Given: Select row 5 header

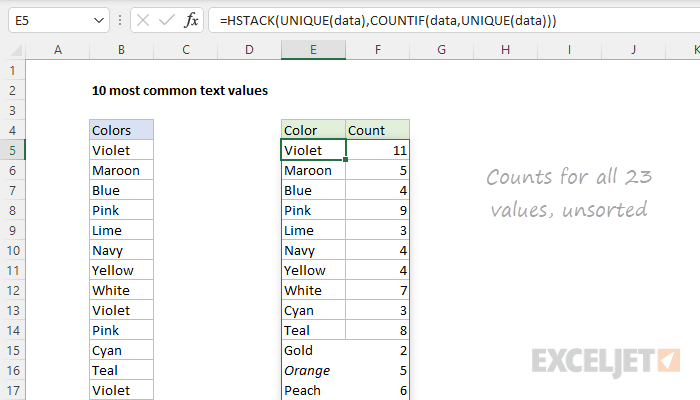Looking at the screenshot, I should 12,150.
